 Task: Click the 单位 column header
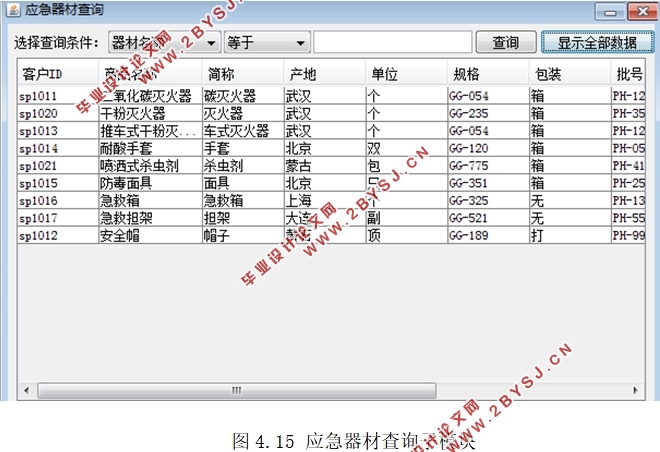[x=406, y=74]
